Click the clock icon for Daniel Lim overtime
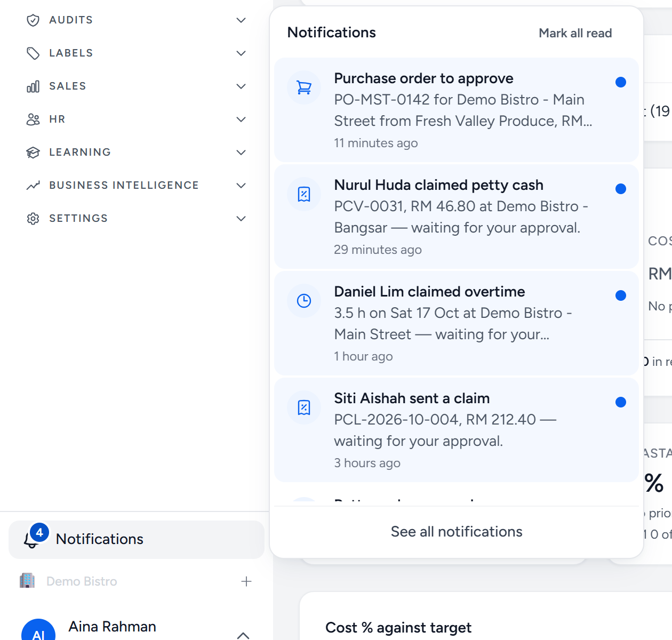 coord(304,301)
